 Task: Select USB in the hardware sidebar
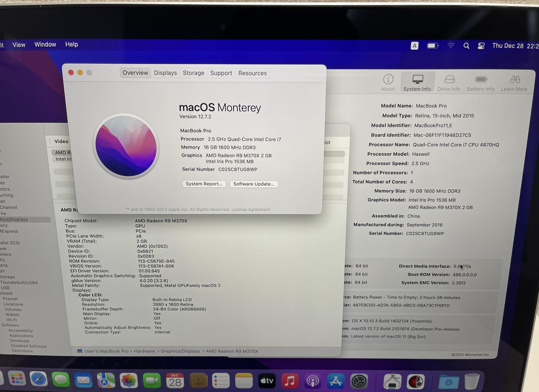click(5, 288)
